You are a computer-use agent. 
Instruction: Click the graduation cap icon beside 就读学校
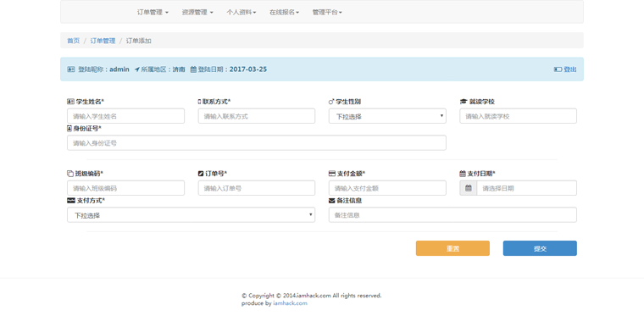coord(464,102)
